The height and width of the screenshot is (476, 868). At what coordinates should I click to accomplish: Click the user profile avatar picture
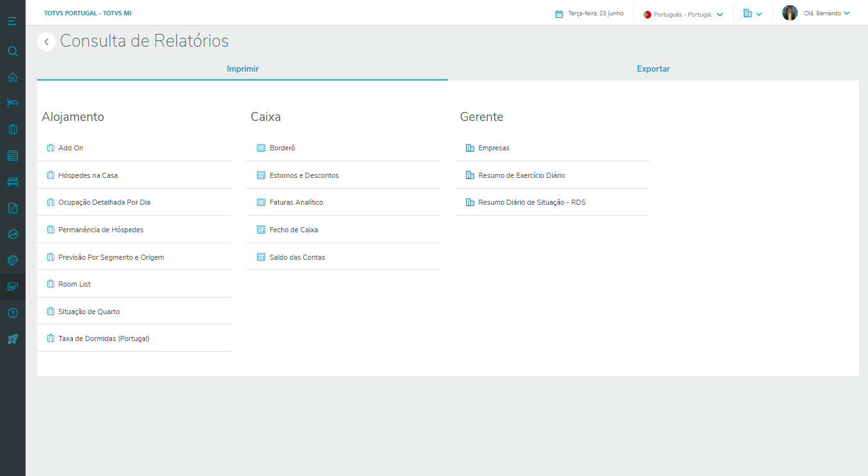click(x=790, y=13)
